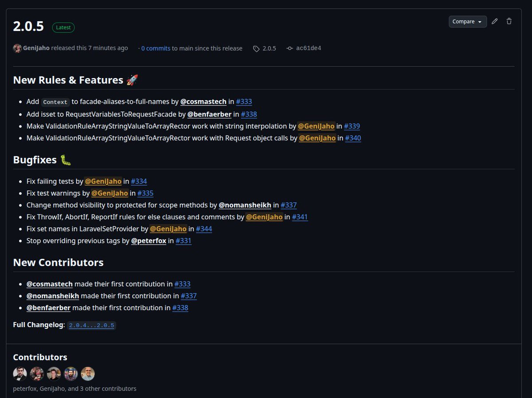Click 'Stop overriding previous tags' text
This screenshot has height=398, width=532.
(x=72, y=241)
